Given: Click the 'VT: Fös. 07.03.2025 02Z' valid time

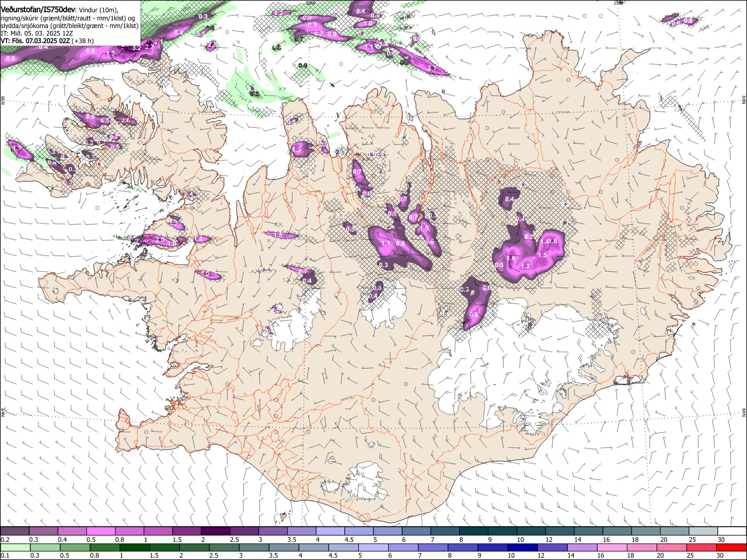Looking at the screenshot, I should click(36, 41).
